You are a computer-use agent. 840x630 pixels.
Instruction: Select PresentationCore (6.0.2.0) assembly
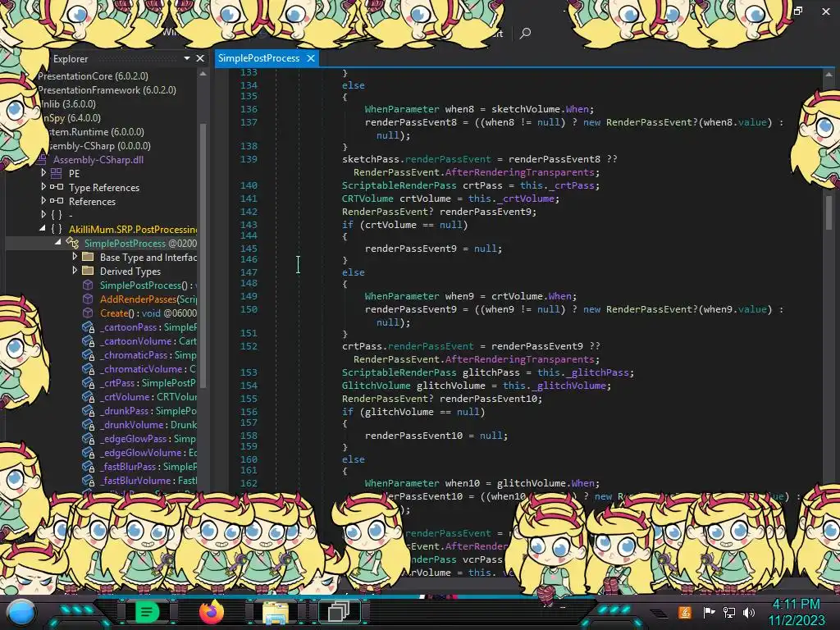coord(94,76)
